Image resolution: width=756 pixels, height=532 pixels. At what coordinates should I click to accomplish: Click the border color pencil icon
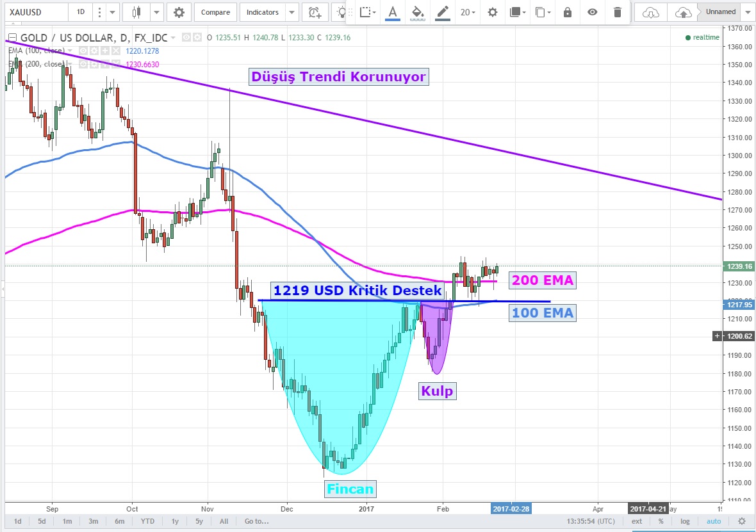[x=442, y=12]
